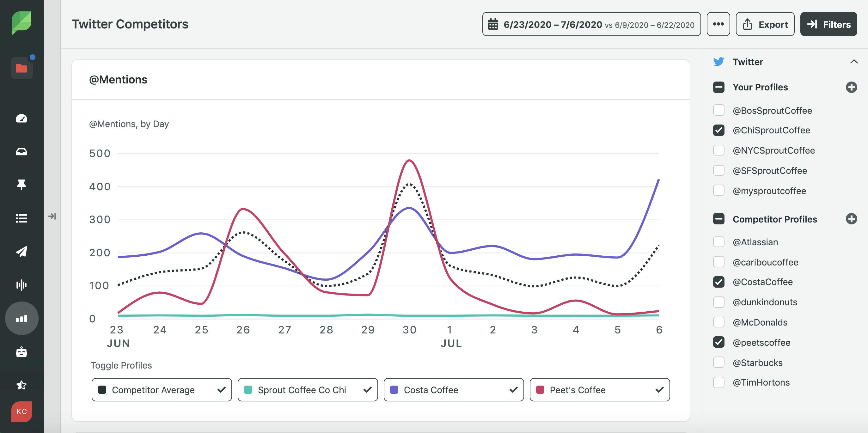Open the three-dot more options menu
The height and width of the screenshot is (433, 868).
tap(718, 24)
